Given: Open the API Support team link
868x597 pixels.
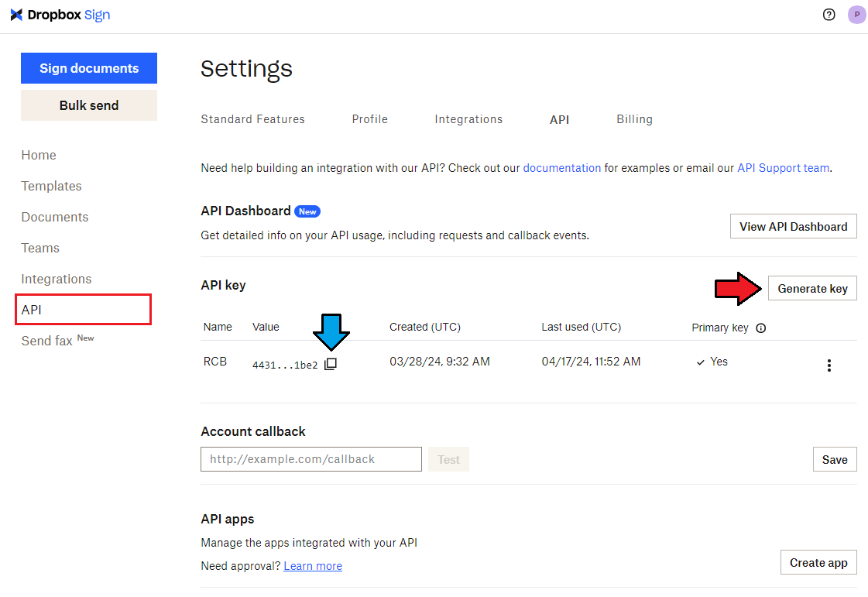Looking at the screenshot, I should [784, 168].
